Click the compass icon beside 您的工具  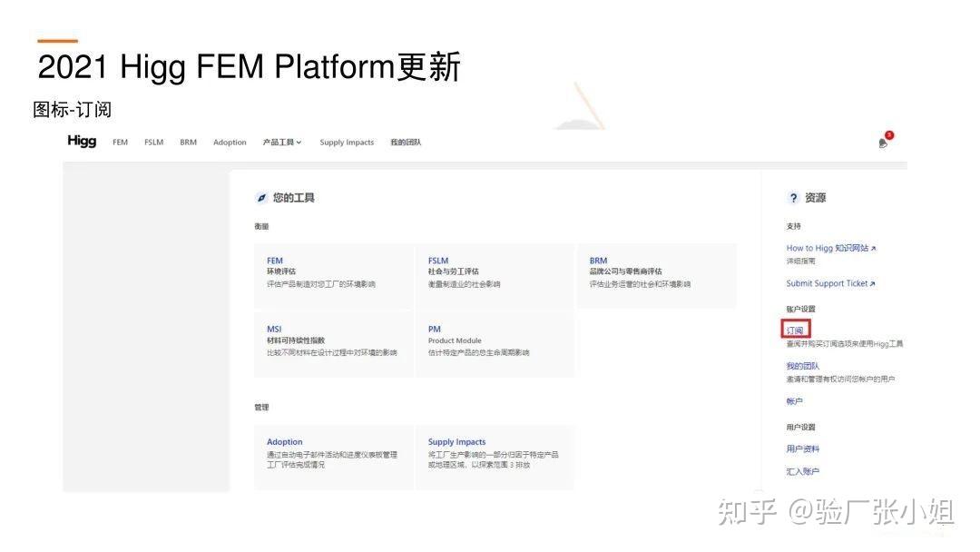(x=261, y=197)
